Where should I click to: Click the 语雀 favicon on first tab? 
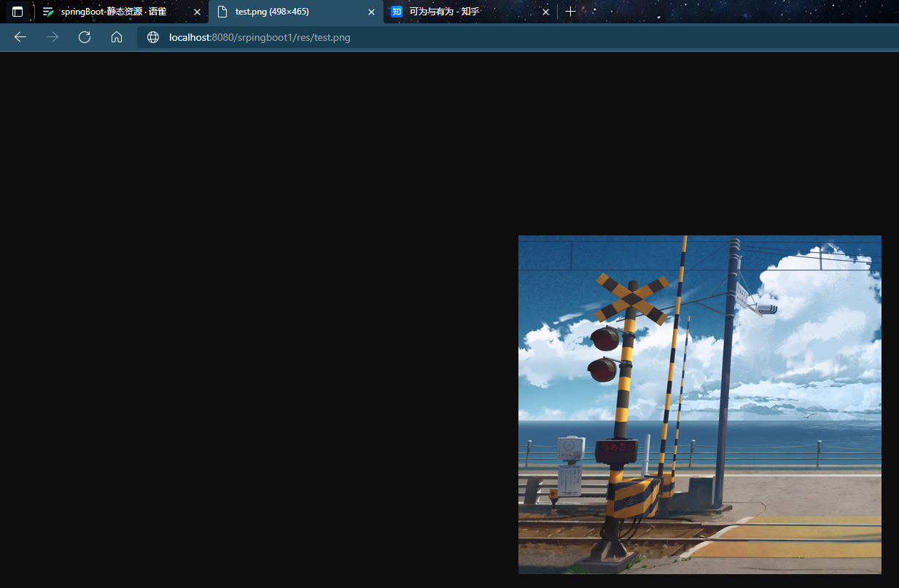[48, 12]
